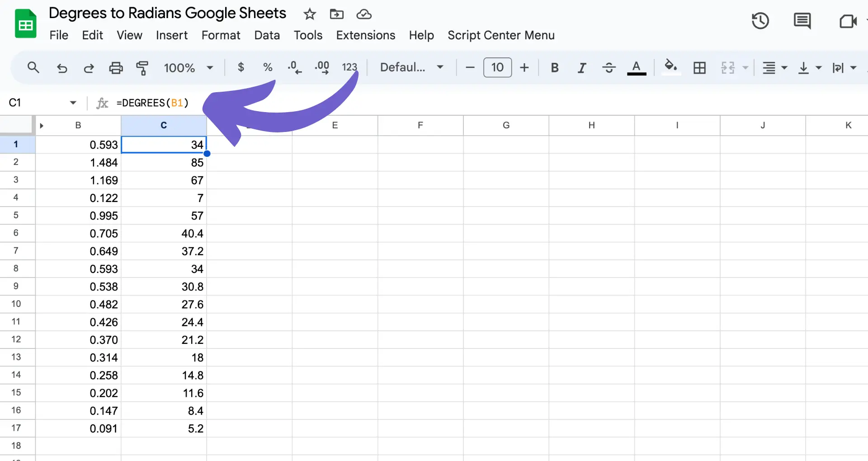Image resolution: width=868 pixels, height=461 pixels.
Task: Open the zoom 100% dropdown
Action: [188, 68]
